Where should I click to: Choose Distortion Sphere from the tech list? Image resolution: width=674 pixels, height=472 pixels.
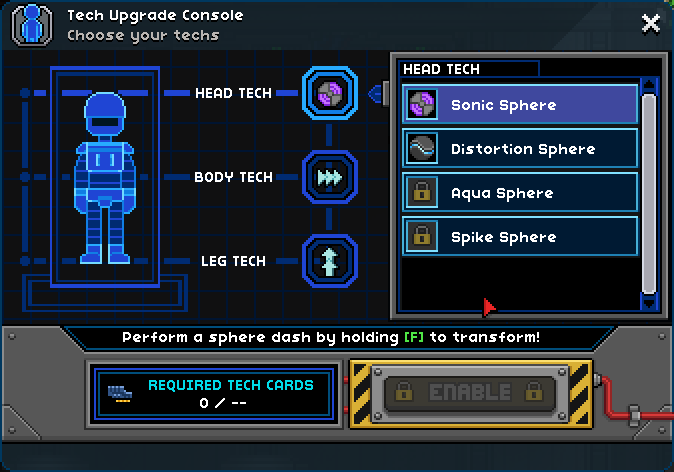click(520, 149)
